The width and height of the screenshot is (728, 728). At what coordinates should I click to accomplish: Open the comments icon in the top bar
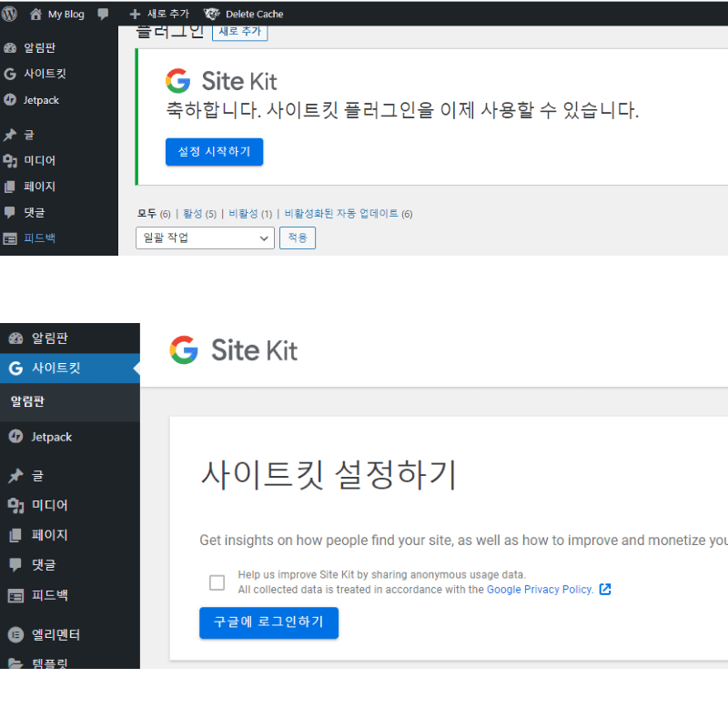pos(103,13)
